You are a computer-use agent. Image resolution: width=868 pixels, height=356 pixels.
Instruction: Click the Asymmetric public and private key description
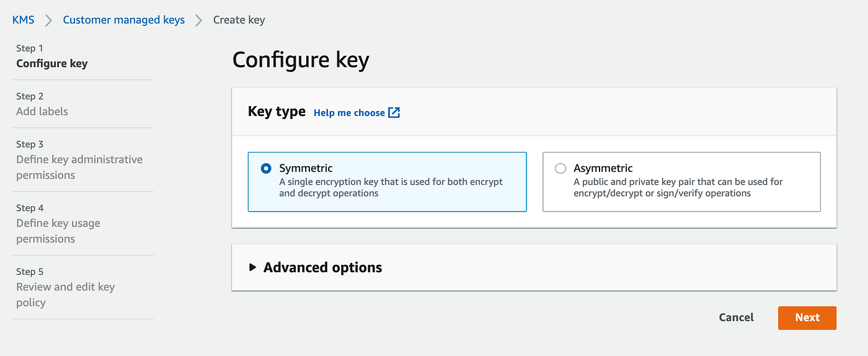[678, 187]
